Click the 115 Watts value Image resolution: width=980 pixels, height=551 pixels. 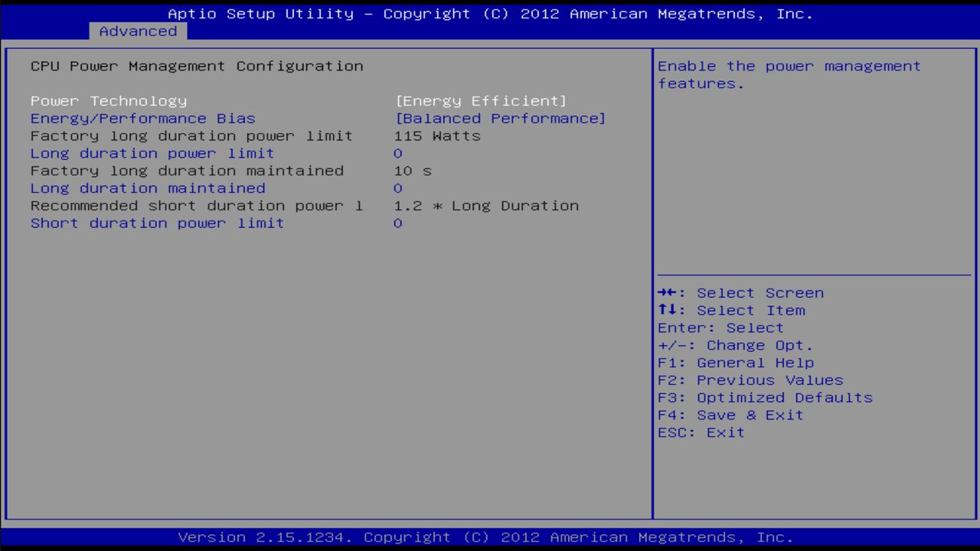point(438,136)
